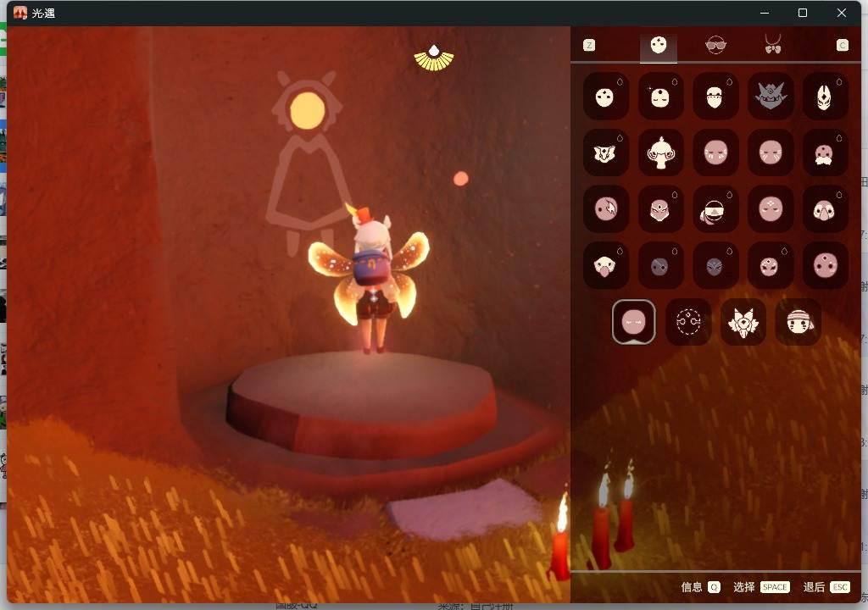Select the pink mask with blush cheeks
The image size is (868, 610).
(715, 152)
